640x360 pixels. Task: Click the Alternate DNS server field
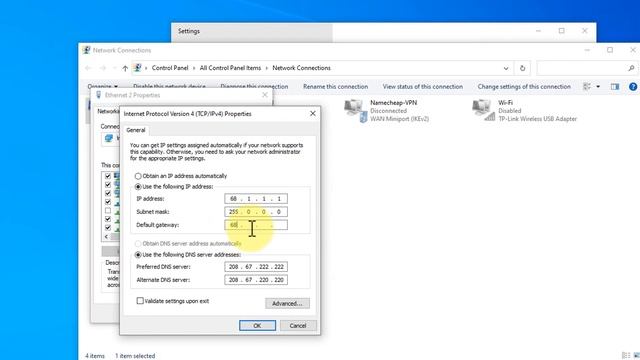[x=256, y=280]
